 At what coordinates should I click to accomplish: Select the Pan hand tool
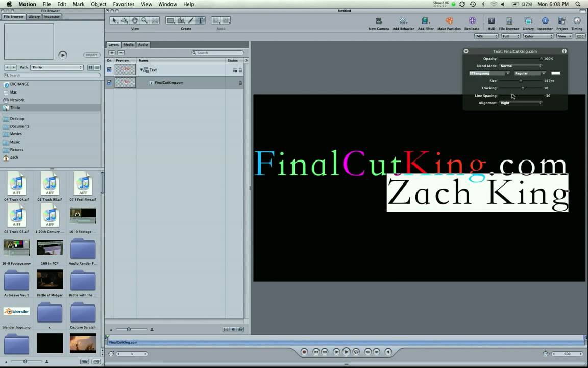point(134,20)
